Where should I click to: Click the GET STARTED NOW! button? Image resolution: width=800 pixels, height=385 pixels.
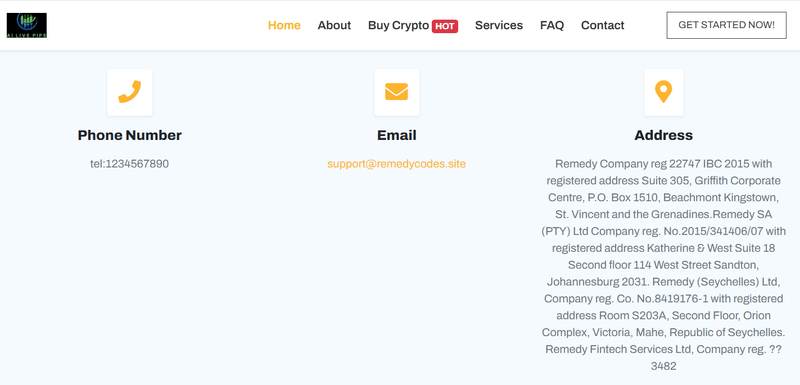(x=727, y=25)
